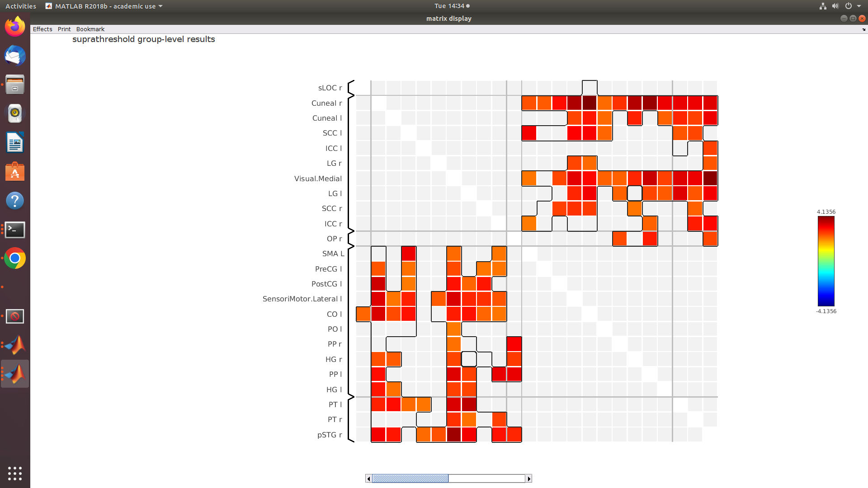868x488 pixels.
Task: Open the Help dock icon
Action: click(15, 201)
